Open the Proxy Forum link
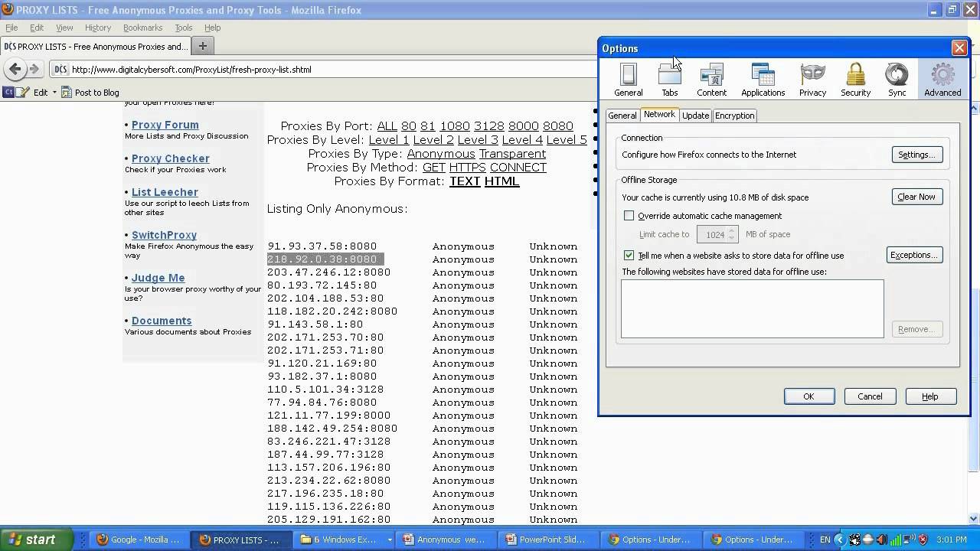Viewport: 980px width, 551px height. point(165,125)
